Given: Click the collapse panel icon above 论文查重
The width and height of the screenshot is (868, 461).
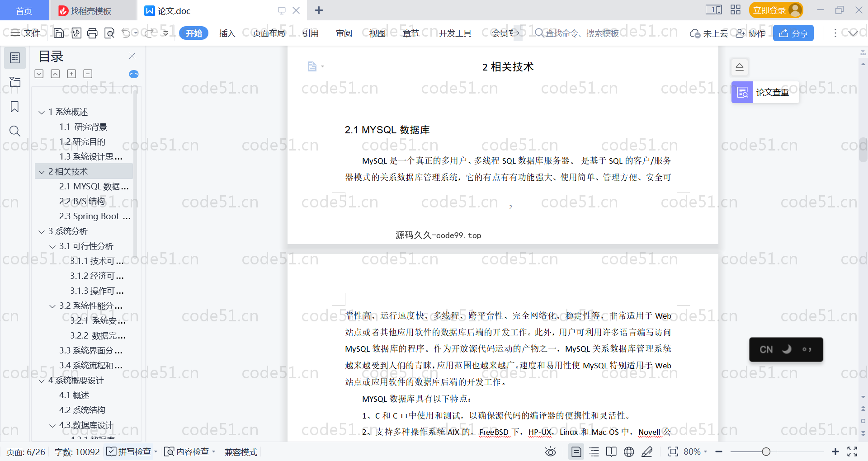Looking at the screenshot, I should (x=740, y=67).
